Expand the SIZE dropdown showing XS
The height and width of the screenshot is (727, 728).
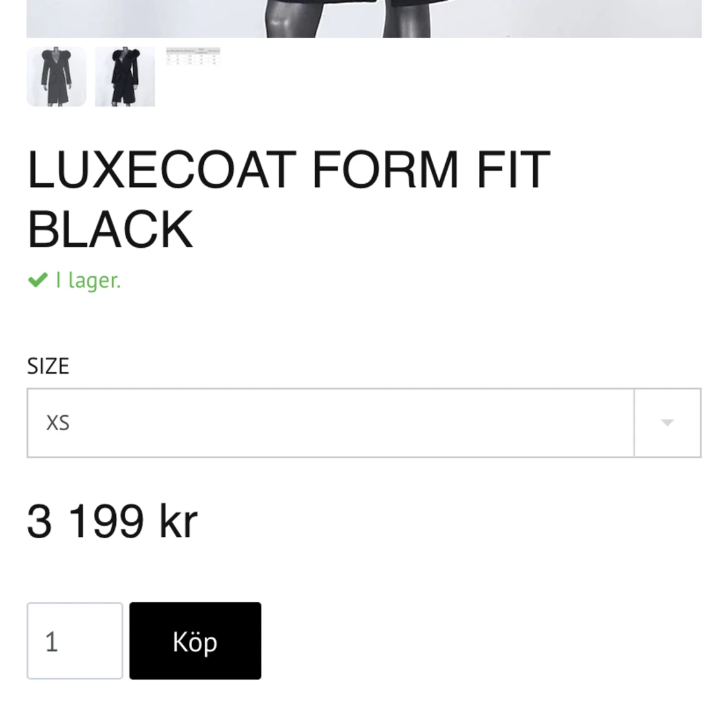[x=330, y=423]
